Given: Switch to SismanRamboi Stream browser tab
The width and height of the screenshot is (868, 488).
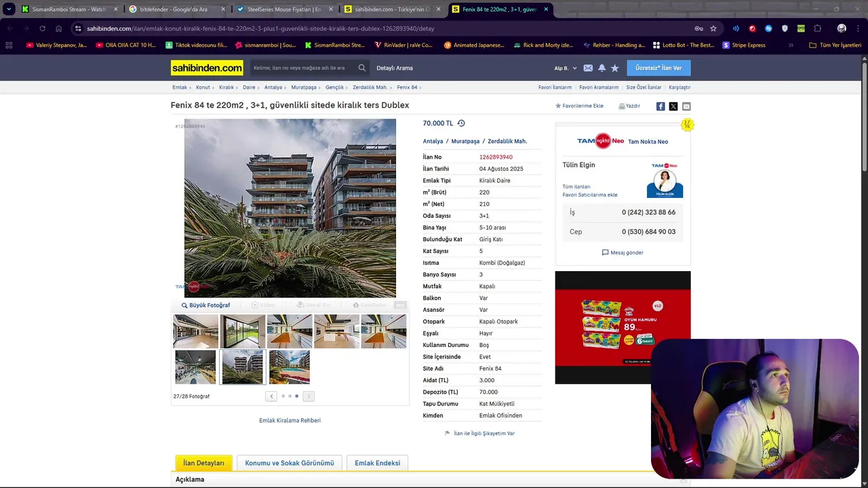Looking at the screenshot, I should click(x=69, y=9).
